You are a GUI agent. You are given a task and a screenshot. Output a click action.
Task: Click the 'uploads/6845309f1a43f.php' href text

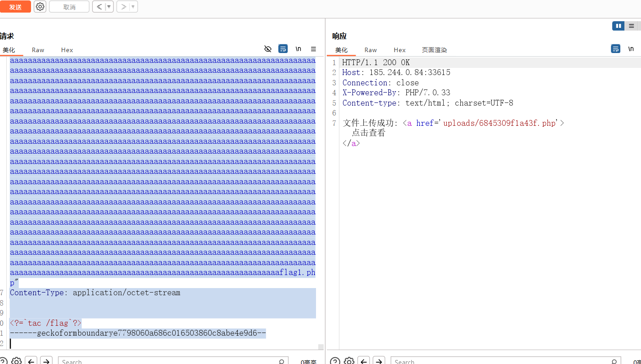click(x=499, y=123)
